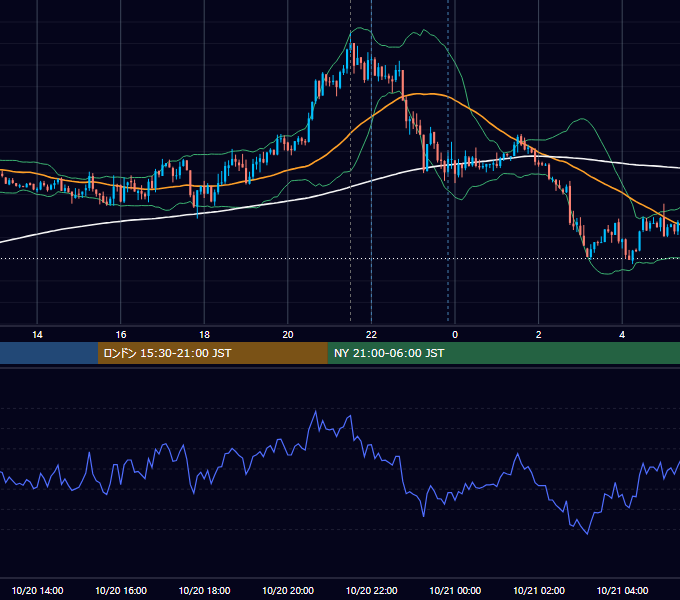Click the blue session band before London
The height and width of the screenshot is (600, 680).
pyautogui.click(x=49, y=353)
